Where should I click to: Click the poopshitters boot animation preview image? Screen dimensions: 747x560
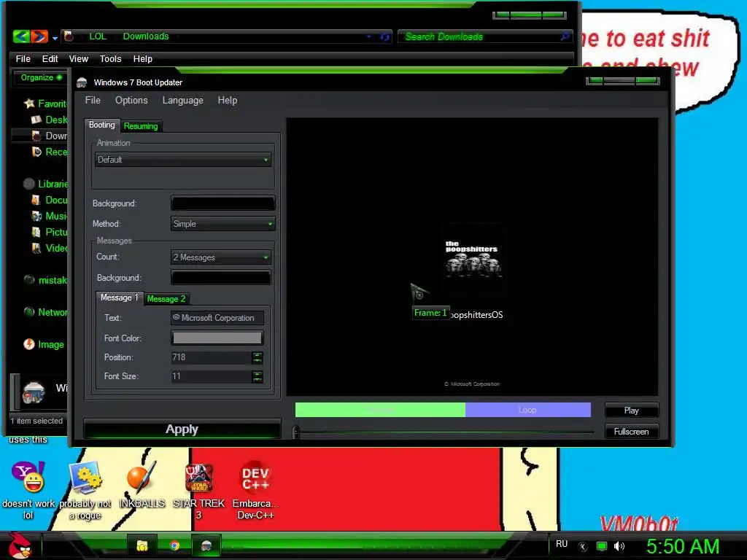click(473, 260)
